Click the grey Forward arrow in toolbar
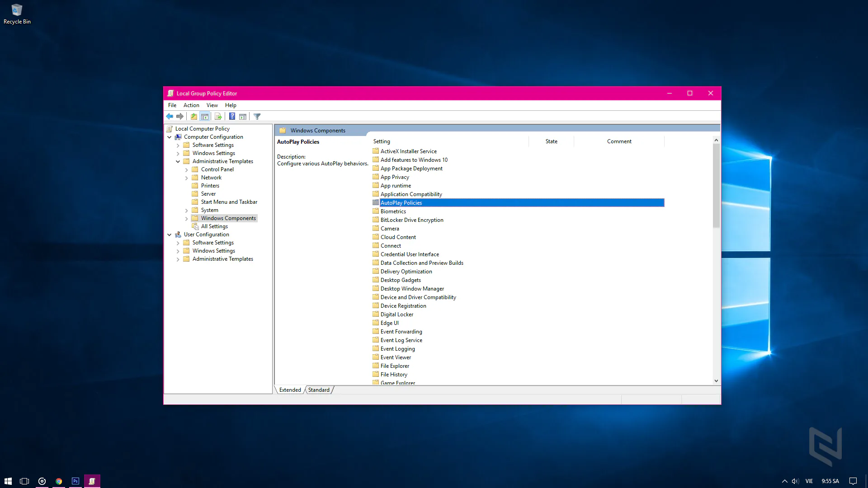 pos(180,117)
